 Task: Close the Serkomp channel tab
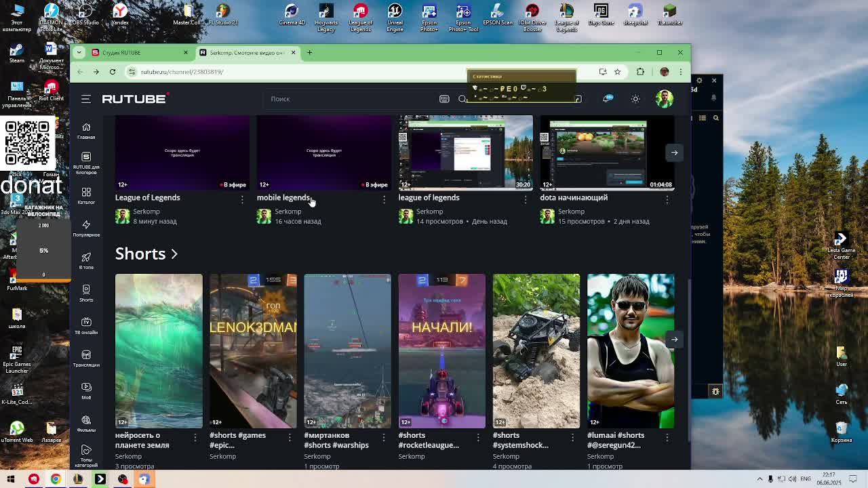(x=293, y=52)
